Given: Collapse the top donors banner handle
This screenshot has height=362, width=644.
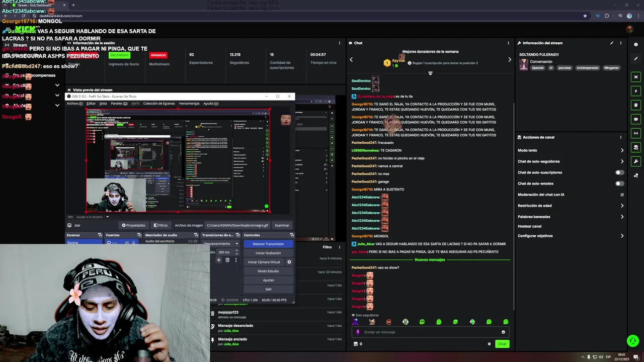Looking at the screenshot, I should coord(430,73).
